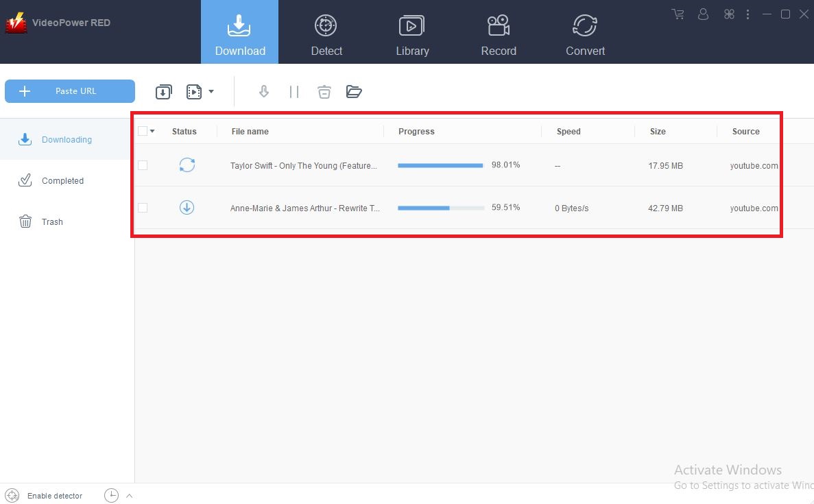814x504 pixels.
Task: Open the shopping cart purchase icon
Action: coord(678,14)
